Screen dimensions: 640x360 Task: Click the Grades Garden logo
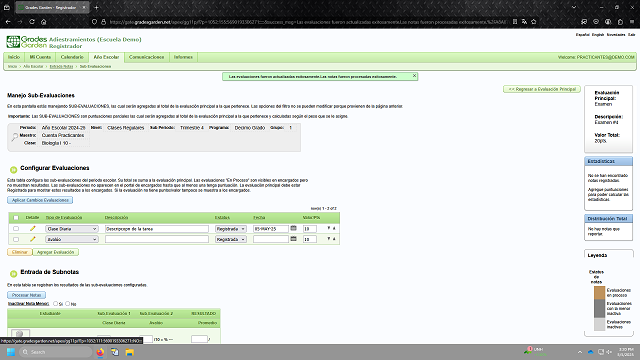click(x=27, y=42)
